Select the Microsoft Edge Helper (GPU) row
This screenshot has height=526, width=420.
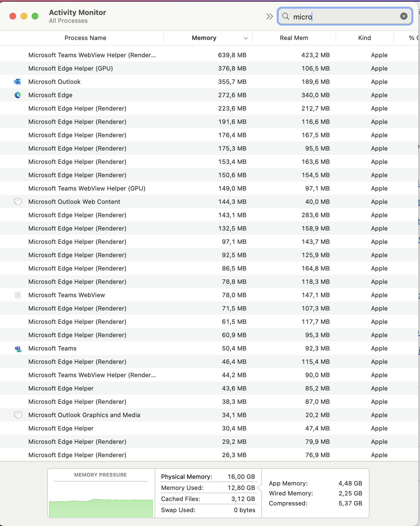point(209,68)
